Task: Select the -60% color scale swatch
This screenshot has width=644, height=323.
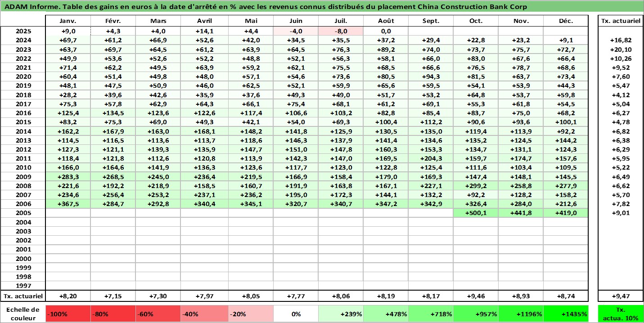Action: [158, 314]
